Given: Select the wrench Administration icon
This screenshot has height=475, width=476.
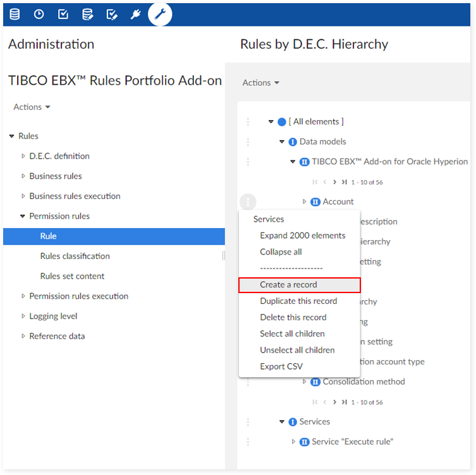Looking at the screenshot, I should click(x=160, y=15).
